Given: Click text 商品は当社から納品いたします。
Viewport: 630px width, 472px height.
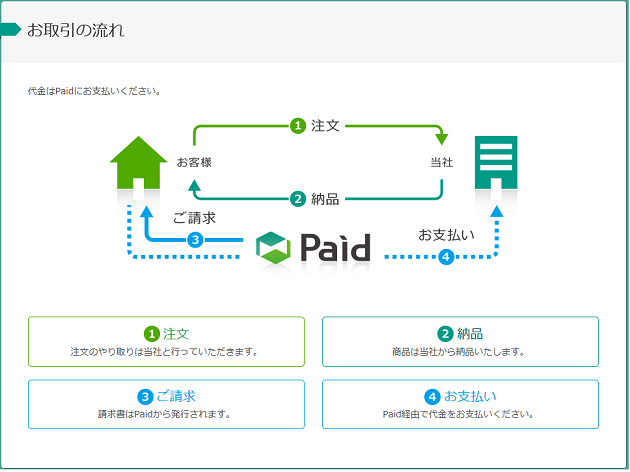Looking at the screenshot, I should click(459, 352).
